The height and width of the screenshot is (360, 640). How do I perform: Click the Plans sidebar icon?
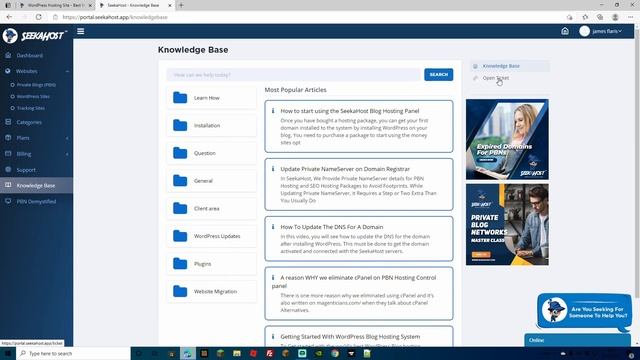(x=8, y=138)
